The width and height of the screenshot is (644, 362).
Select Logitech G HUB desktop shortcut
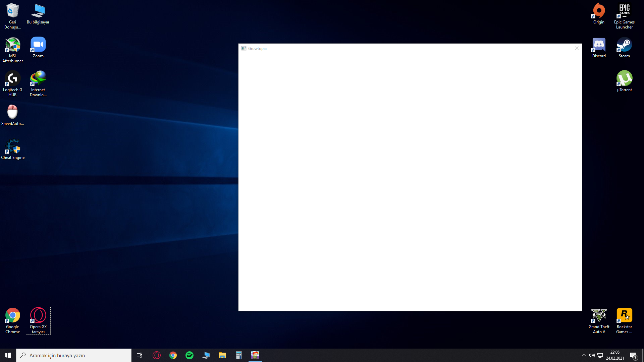pos(12,84)
